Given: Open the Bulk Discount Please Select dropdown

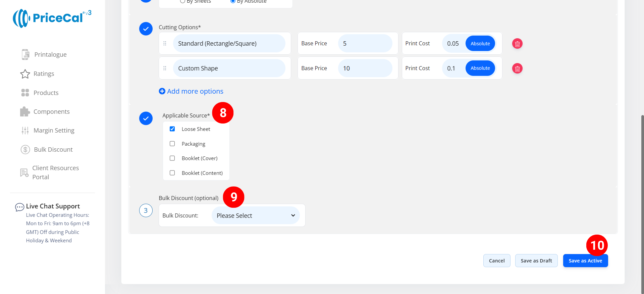Looking at the screenshot, I should pos(256,215).
